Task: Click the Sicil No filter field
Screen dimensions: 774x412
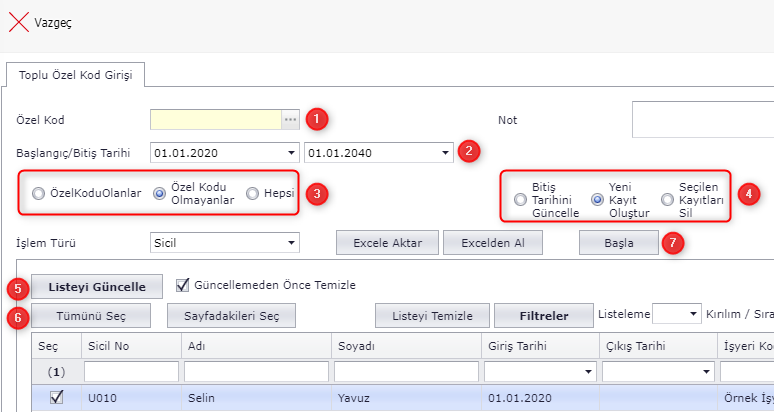Action: click(130, 372)
